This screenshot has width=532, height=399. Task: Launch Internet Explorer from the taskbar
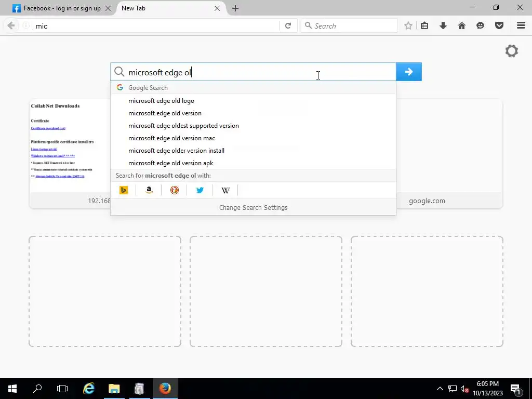89,389
